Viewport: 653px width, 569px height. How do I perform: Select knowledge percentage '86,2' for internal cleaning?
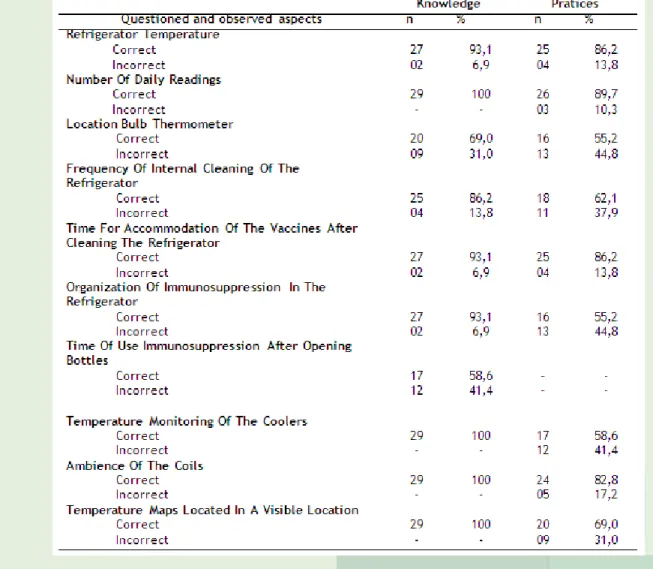(481, 199)
